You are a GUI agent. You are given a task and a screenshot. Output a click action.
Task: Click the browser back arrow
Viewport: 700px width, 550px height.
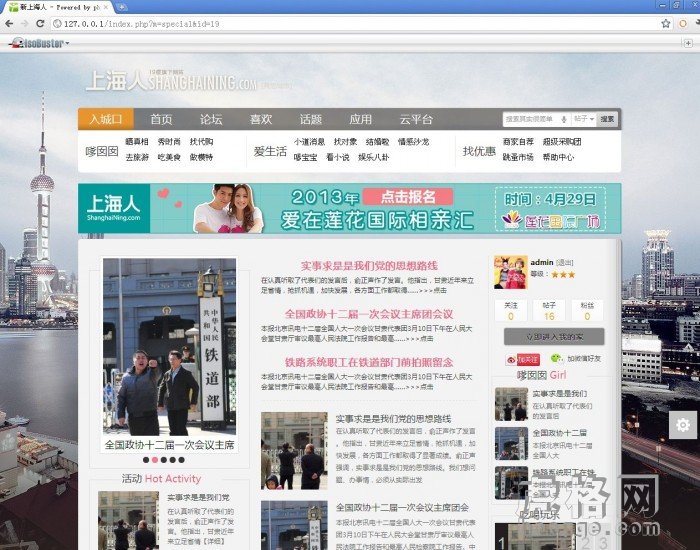click(10, 22)
